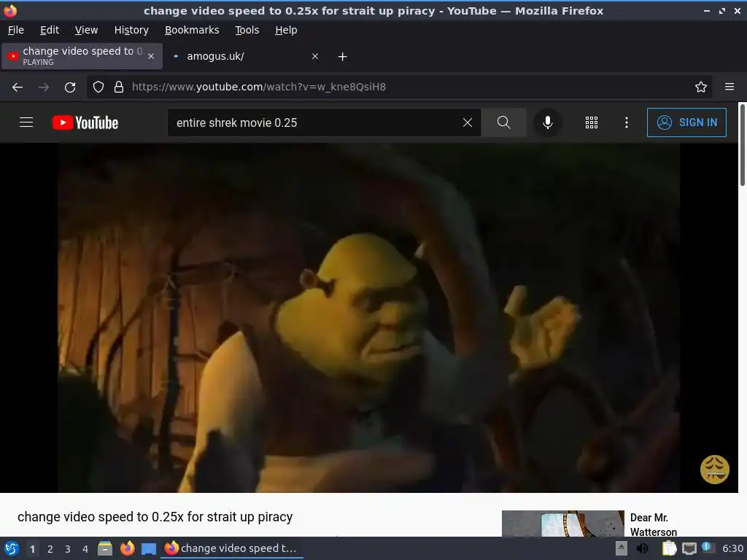747x560 pixels.
Task: Go to YouTube home via logo
Action: pos(85,122)
